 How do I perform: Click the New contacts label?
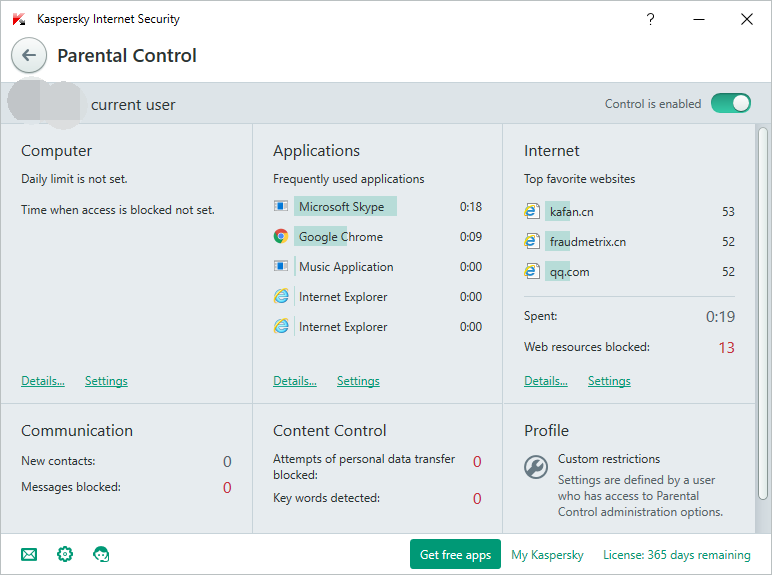tap(58, 461)
